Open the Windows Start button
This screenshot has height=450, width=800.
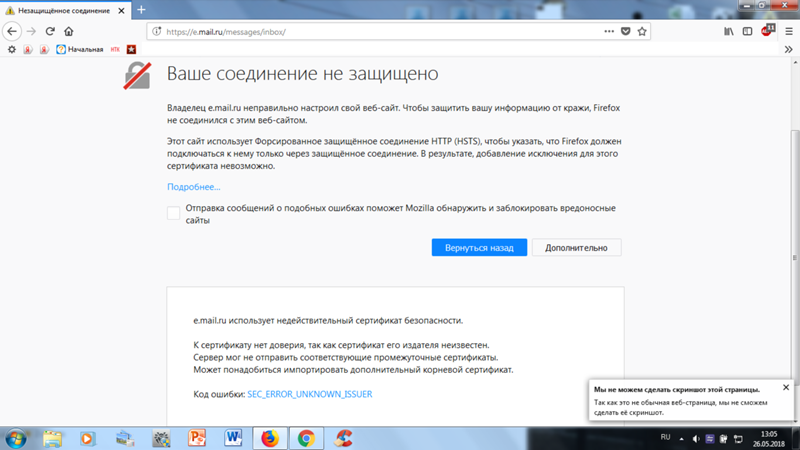16,439
